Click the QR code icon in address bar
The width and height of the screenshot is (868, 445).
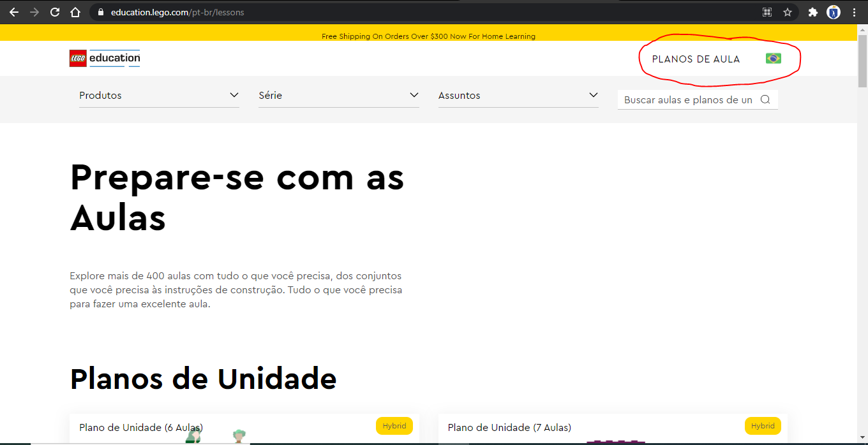[x=767, y=12]
